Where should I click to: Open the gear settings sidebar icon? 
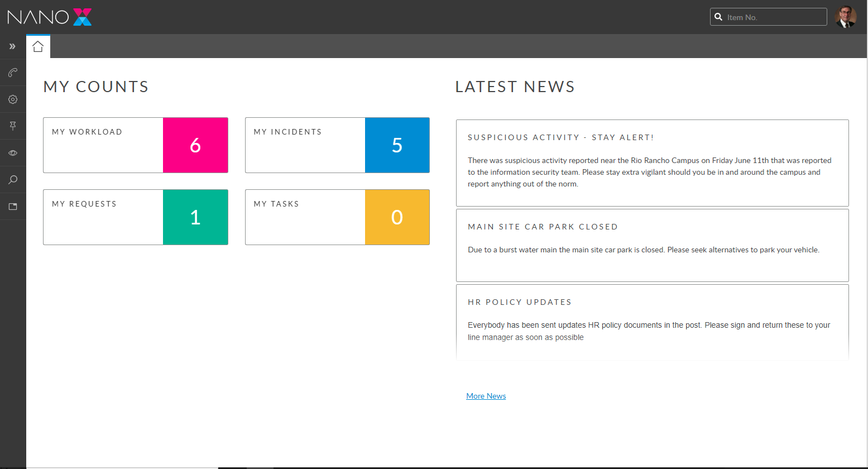click(13, 99)
